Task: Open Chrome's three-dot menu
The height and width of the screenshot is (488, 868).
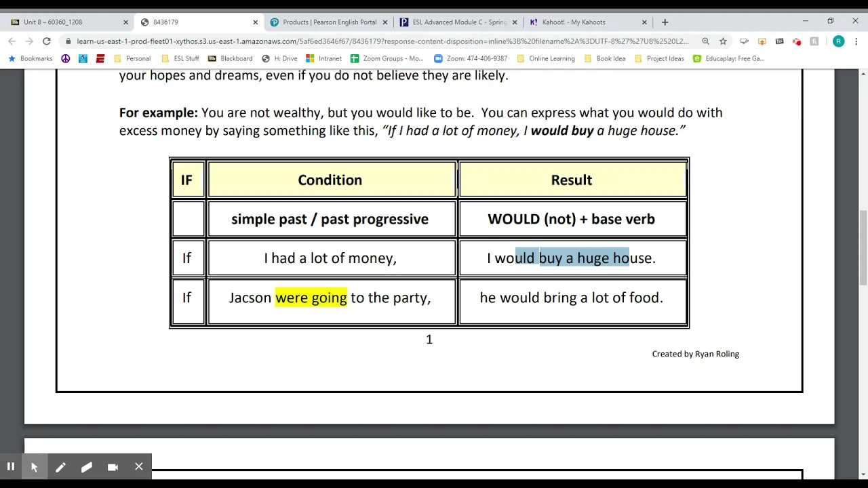Action: (x=857, y=41)
